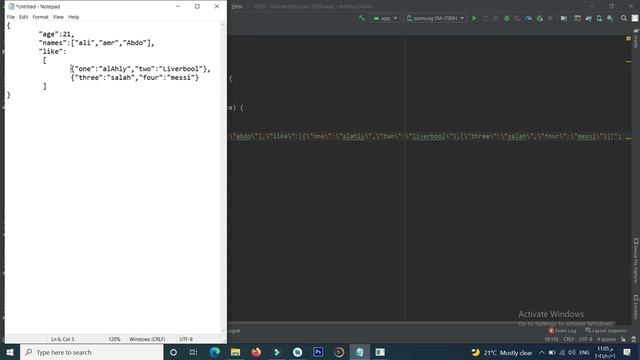Image resolution: width=640 pixels, height=360 pixels.
Task: Show hidden system tray icons chevron
Action: point(542,353)
